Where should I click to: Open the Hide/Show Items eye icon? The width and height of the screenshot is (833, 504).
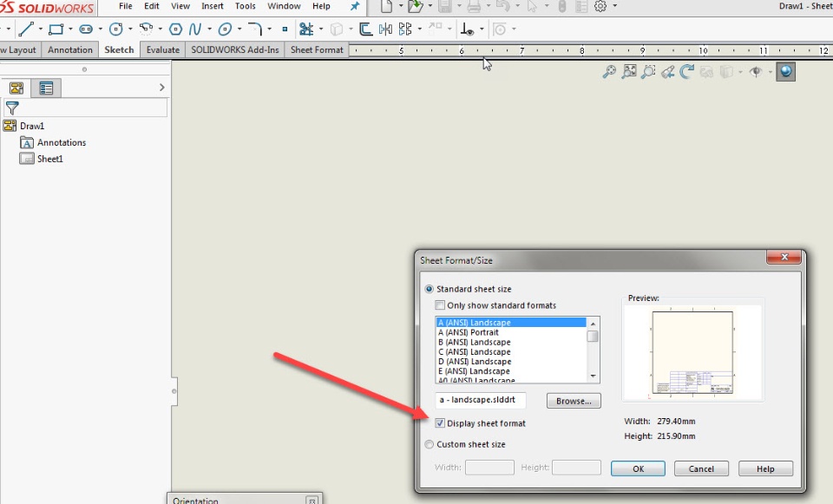click(x=756, y=72)
